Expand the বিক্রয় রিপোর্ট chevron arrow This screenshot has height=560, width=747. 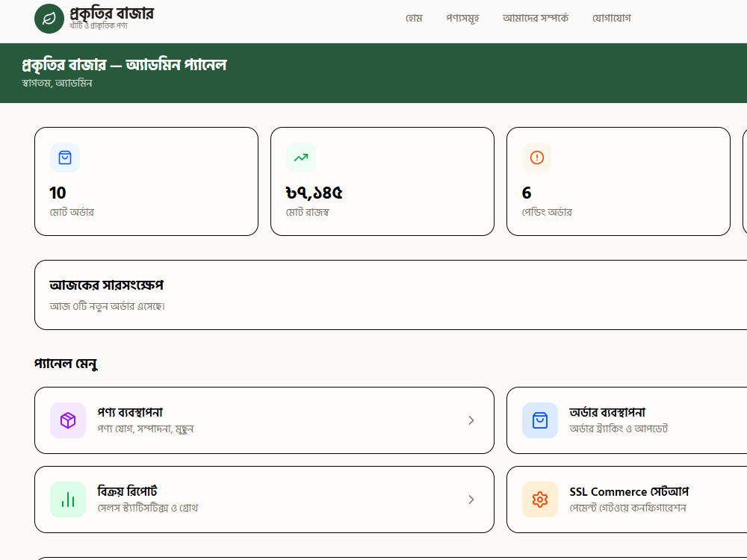point(471,500)
